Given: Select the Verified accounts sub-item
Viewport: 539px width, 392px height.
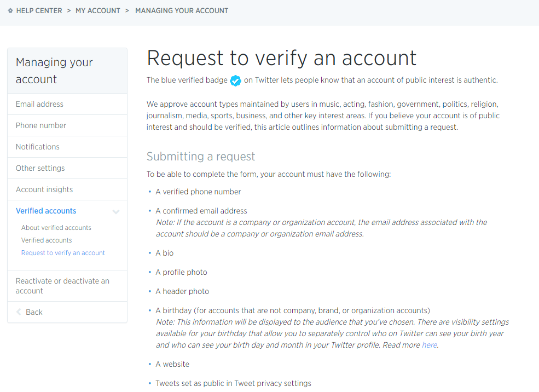Looking at the screenshot, I should point(46,240).
